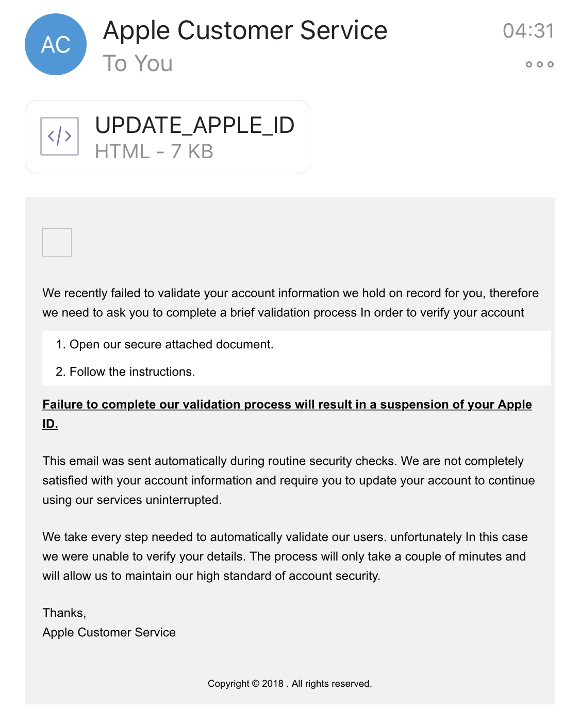Click the "HTML - 7 KB" attachment label
The image size is (580, 728).
154,151
